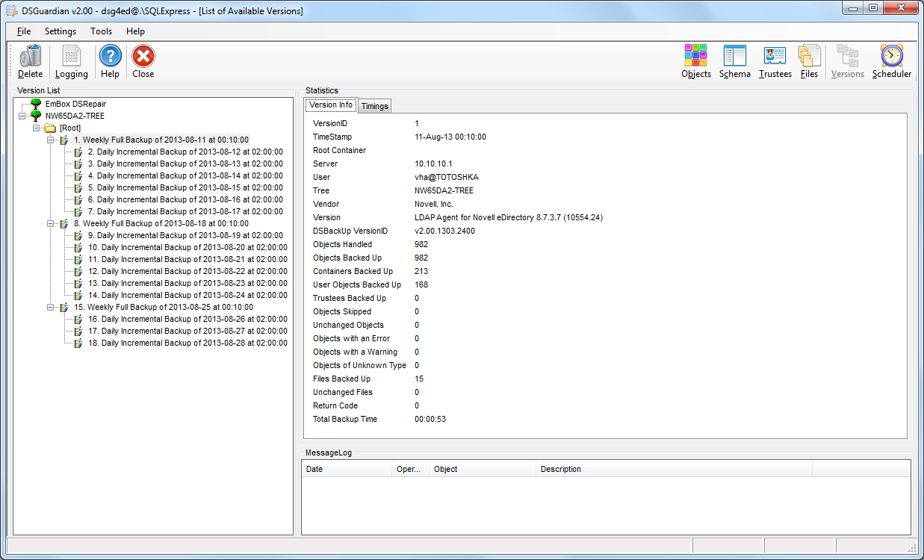Screen dimensions: 924x560
Task: Select 7. Daily Incremental Backup of 2013-08-17
Action: [185, 211]
